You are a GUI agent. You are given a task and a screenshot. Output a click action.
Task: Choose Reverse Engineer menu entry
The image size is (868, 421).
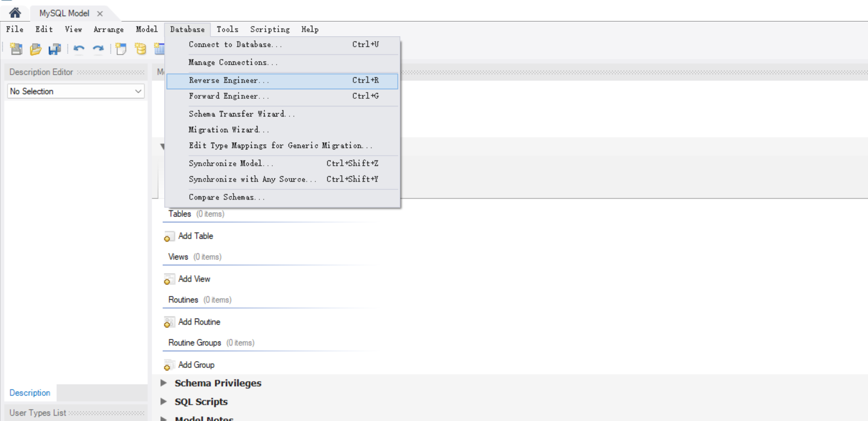[x=282, y=81]
